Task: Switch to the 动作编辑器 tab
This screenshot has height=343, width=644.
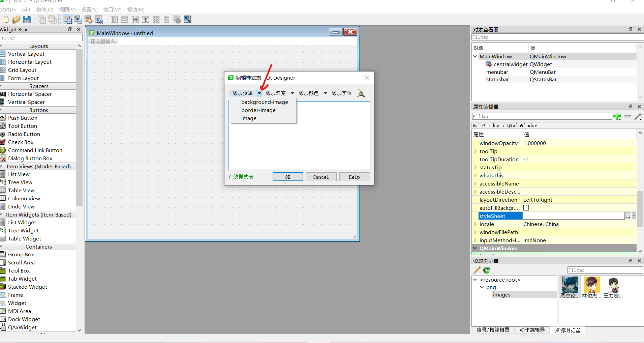Action: coord(532,330)
